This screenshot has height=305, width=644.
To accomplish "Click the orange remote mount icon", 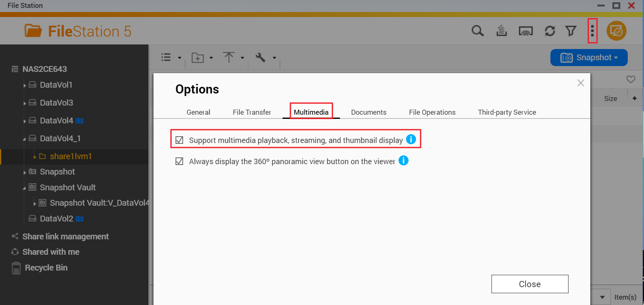I will (x=616, y=31).
